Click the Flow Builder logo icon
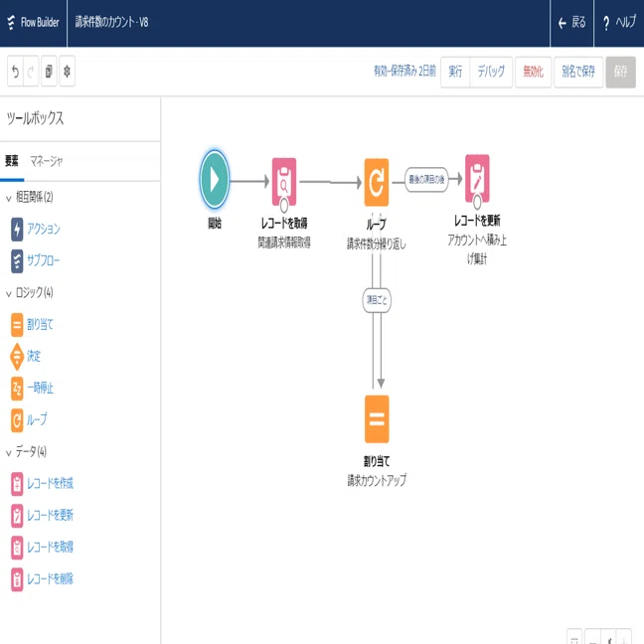 click(11, 22)
